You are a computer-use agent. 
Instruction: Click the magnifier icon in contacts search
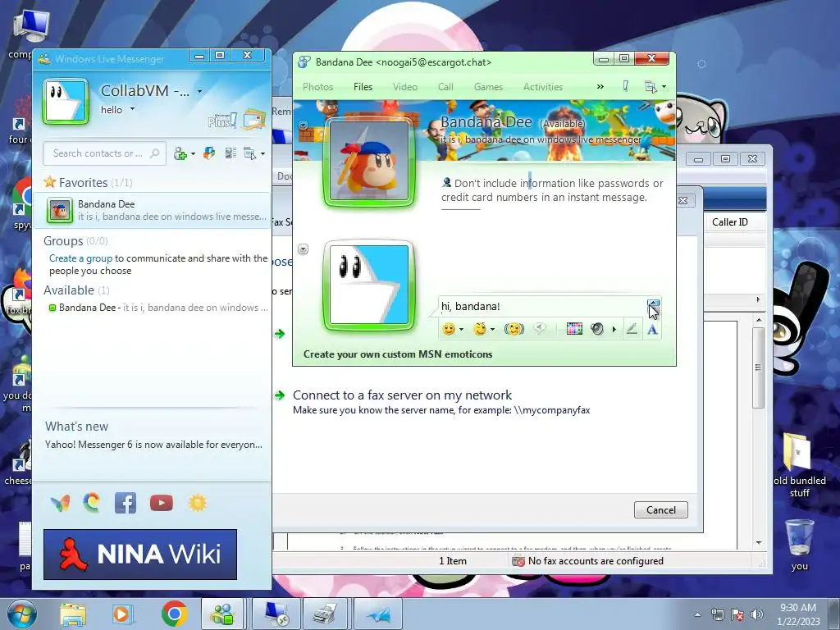[x=155, y=153]
